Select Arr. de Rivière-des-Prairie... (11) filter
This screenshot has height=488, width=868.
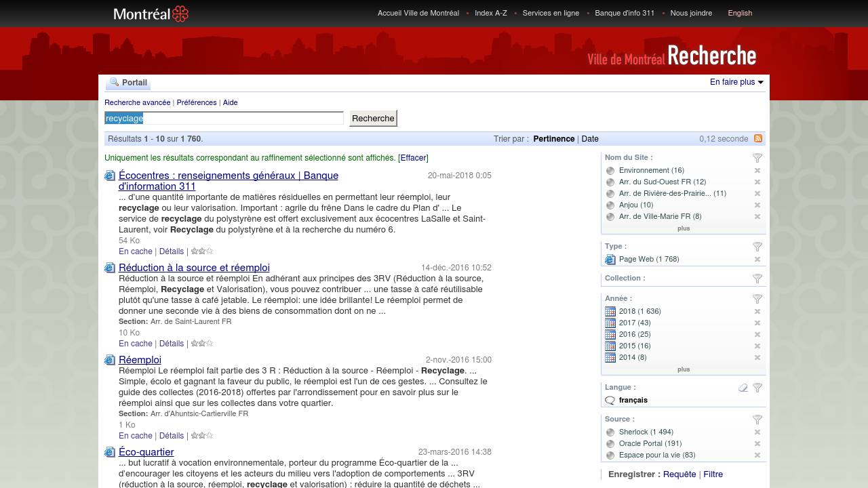tap(673, 194)
